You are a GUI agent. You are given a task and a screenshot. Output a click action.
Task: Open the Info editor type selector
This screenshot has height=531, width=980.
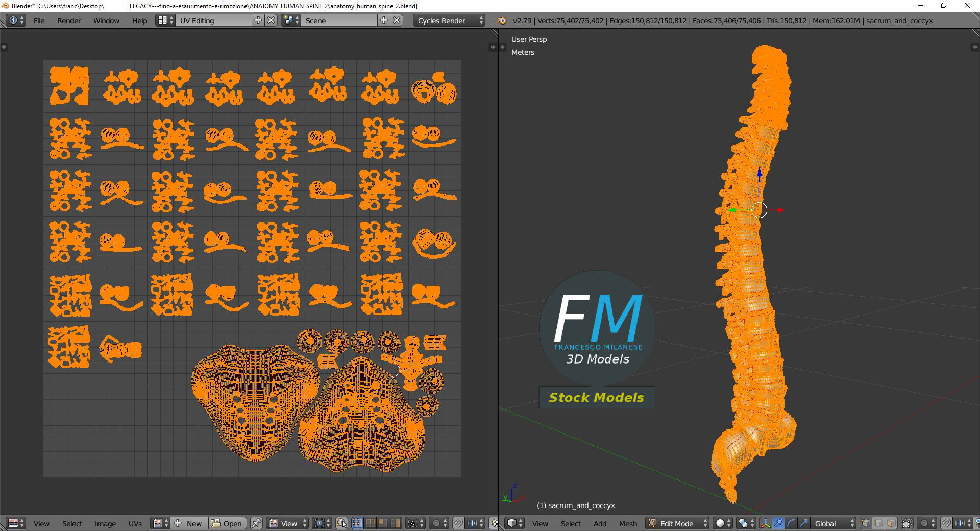[x=16, y=20]
